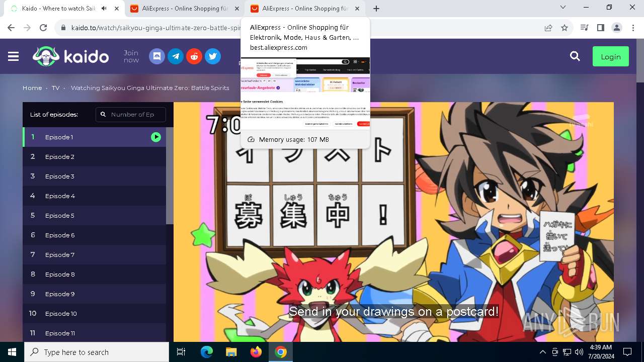The width and height of the screenshot is (644, 362).
Task: Share this page icon
Action: (x=548, y=28)
